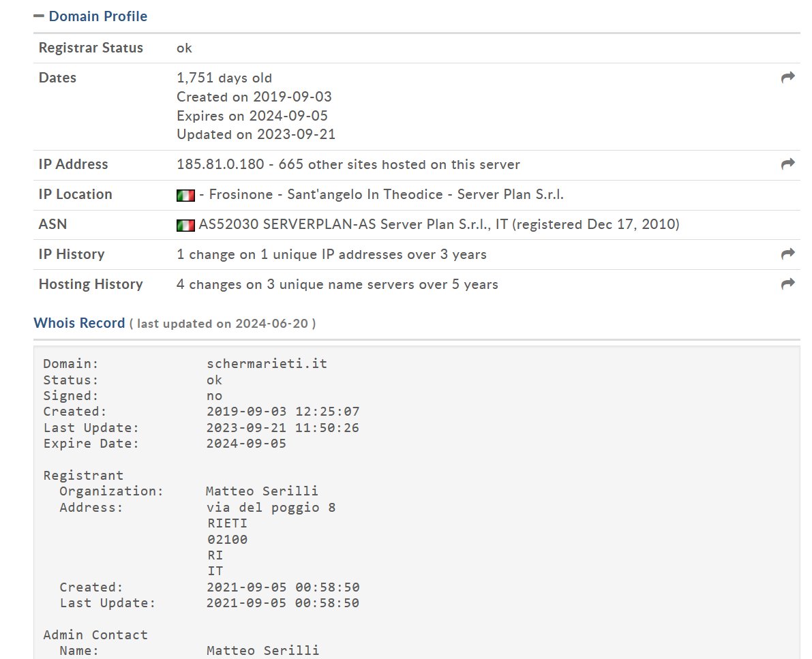Click Registrant Created 2021-09-05 00:58:50

(x=283, y=587)
